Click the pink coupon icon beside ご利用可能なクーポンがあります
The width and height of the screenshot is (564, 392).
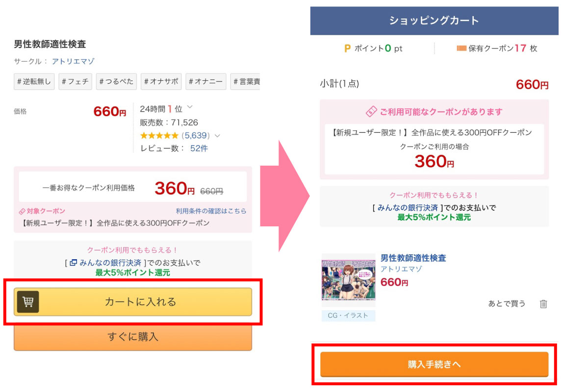click(x=371, y=112)
